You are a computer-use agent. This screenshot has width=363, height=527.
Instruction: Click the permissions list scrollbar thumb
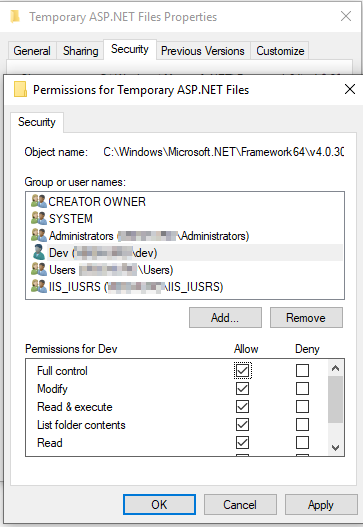[x=335, y=400]
